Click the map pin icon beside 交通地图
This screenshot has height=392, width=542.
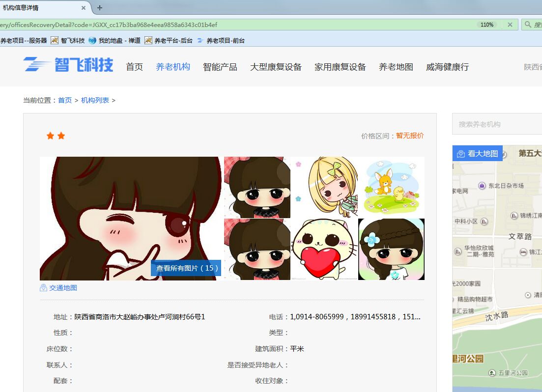click(x=43, y=288)
